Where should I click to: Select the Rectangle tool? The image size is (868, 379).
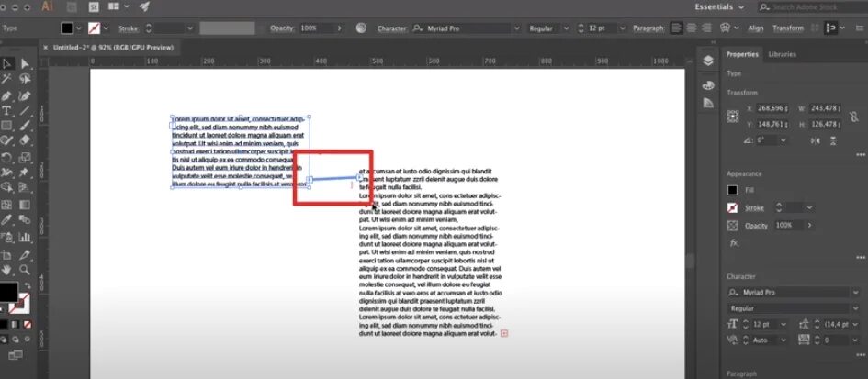[6, 126]
